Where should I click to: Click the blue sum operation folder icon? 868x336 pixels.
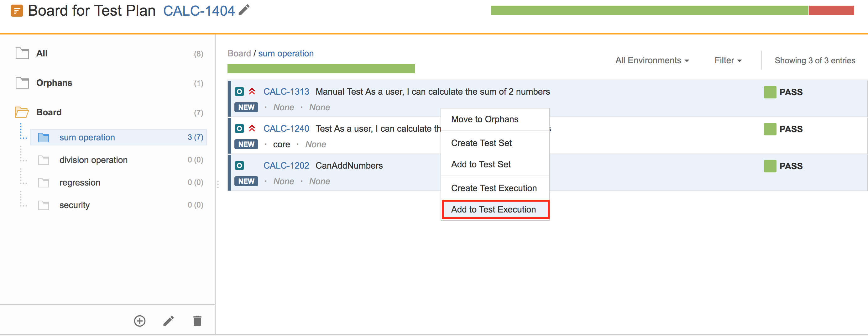pyautogui.click(x=44, y=138)
